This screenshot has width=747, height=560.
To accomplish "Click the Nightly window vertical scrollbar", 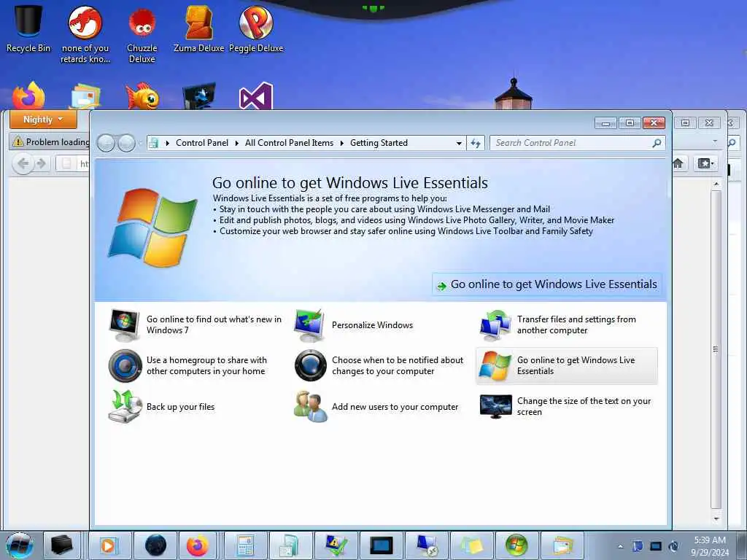I will [716, 350].
